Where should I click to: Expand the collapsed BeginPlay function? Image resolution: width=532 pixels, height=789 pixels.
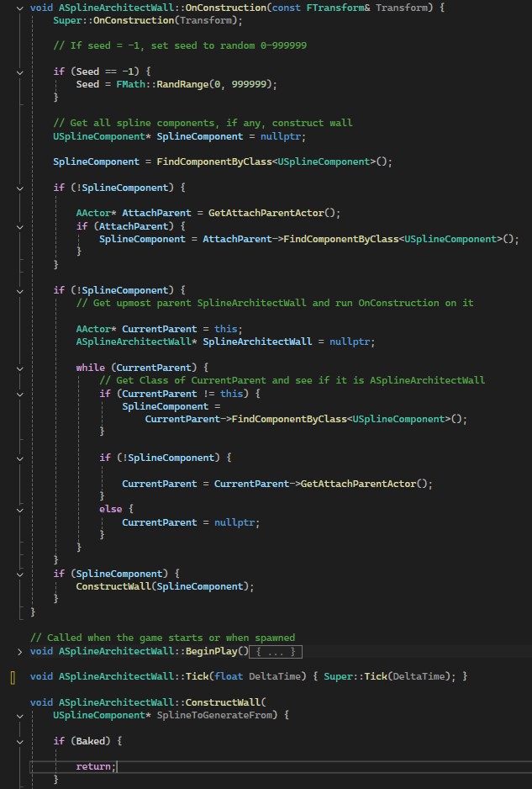pos(19,651)
